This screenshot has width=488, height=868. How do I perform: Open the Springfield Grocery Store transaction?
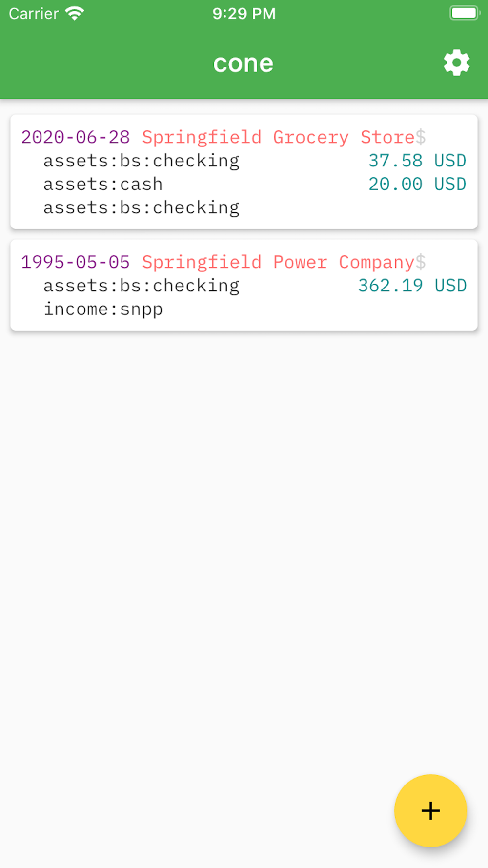click(244, 172)
